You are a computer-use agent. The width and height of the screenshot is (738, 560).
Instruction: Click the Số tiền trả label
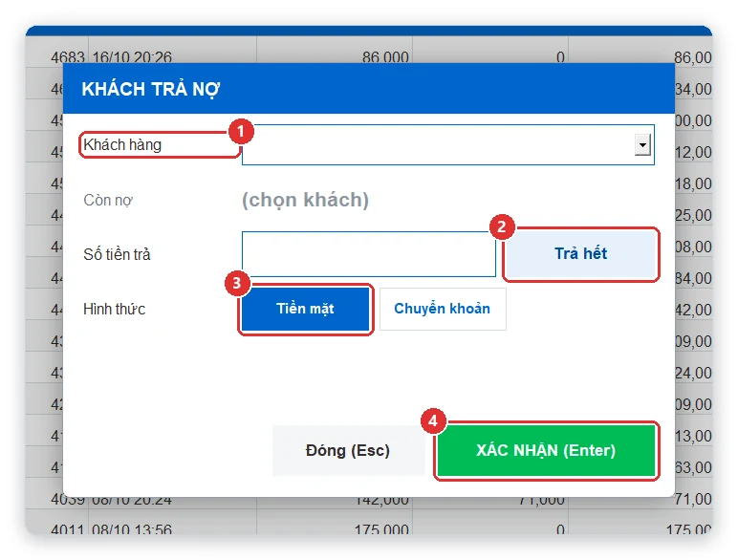117,254
